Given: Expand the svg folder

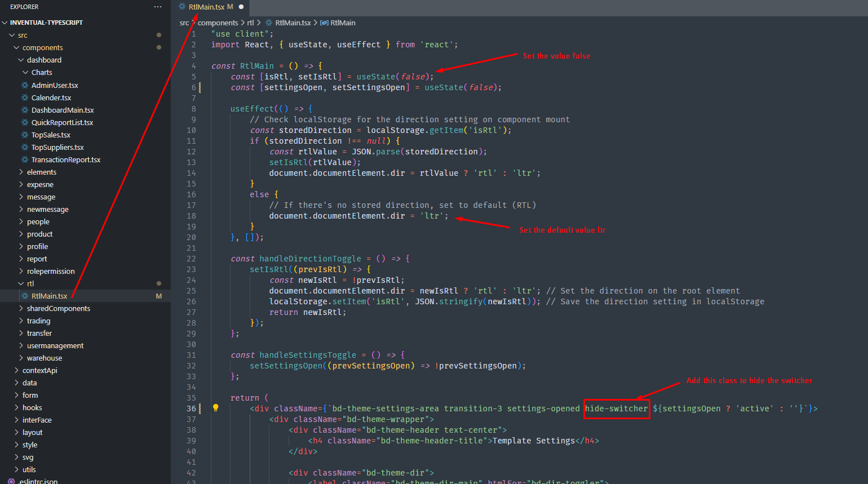Looking at the screenshot, I should pos(16,457).
